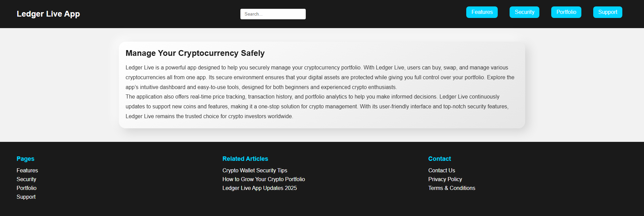Follow the Support link in footer Pages
The width and height of the screenshot is (644, 216).
coord(26,197)
